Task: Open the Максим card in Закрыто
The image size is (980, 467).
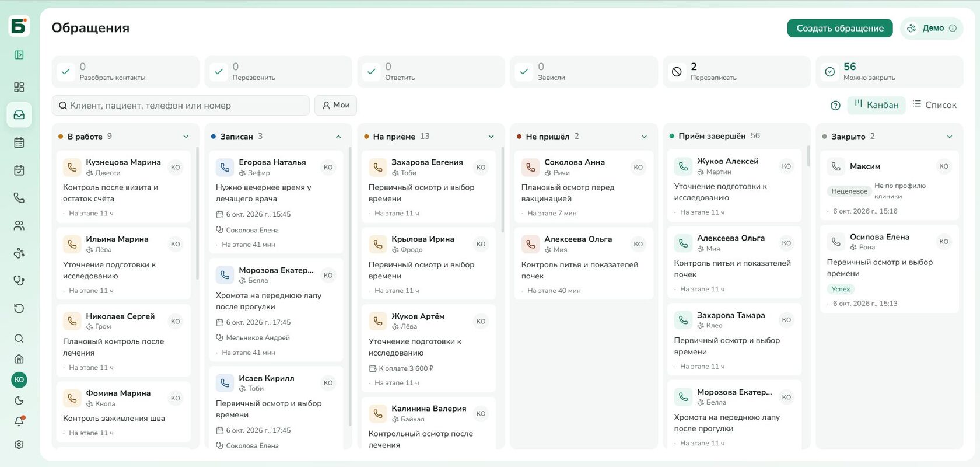Action: pos(890,185)
